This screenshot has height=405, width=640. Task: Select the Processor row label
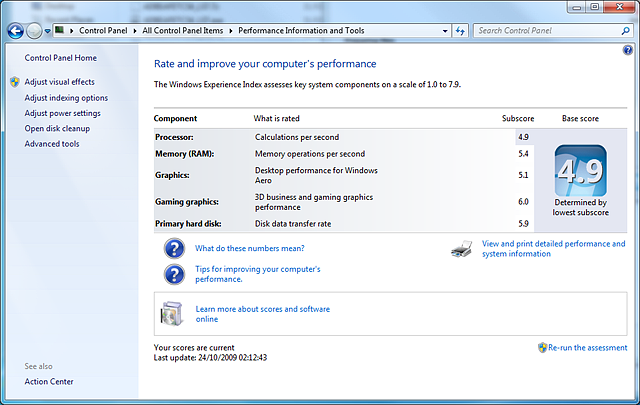tap(174, 137)
